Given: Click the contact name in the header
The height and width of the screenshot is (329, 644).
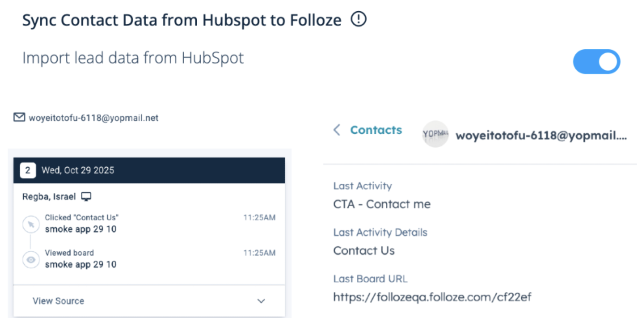Looking at the screenshot, I should tap(541, 135).
